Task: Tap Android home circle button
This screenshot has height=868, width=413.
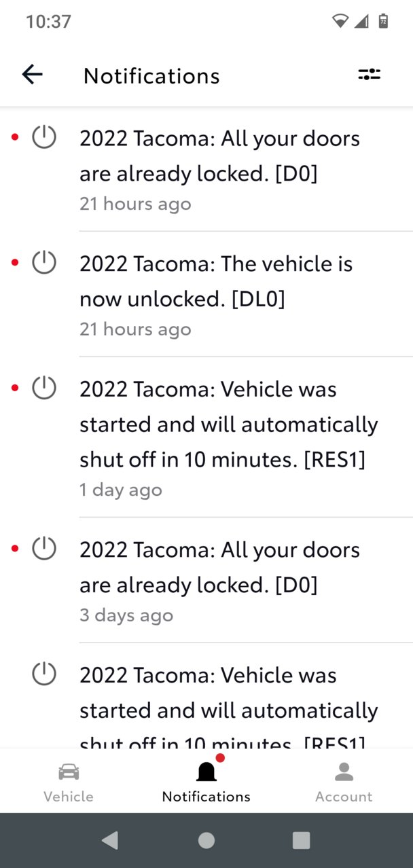Action: click(x=206, y=840)
